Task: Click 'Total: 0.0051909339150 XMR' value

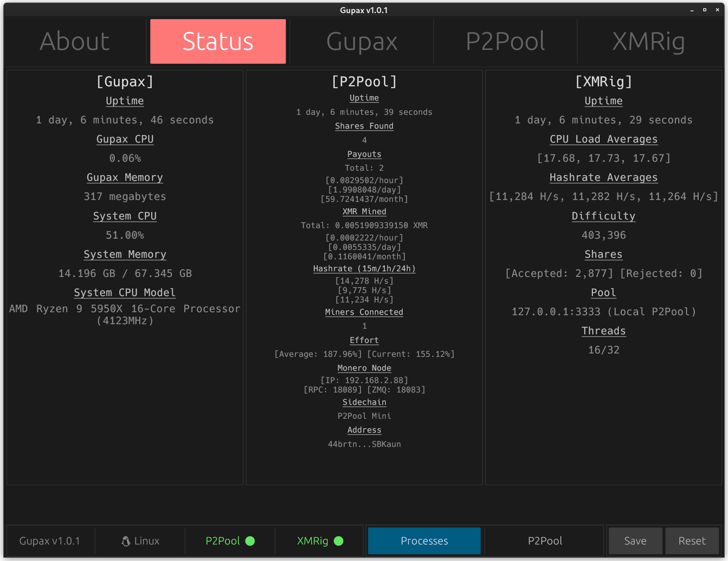Action: tap(364, 225)
